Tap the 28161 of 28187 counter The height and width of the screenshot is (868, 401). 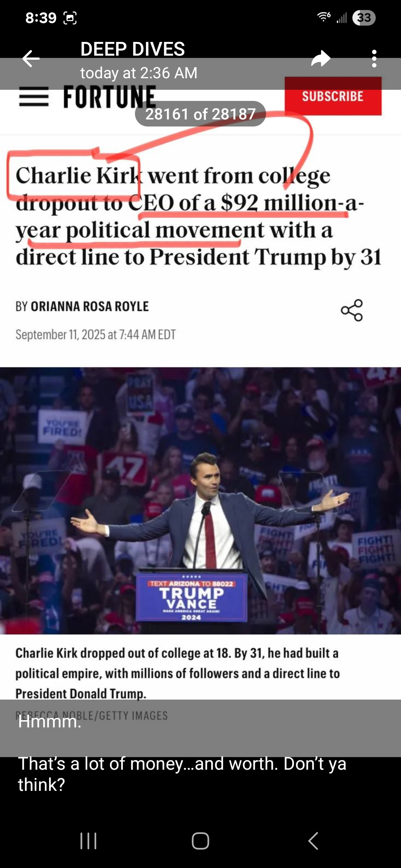(x=200, y=114)
